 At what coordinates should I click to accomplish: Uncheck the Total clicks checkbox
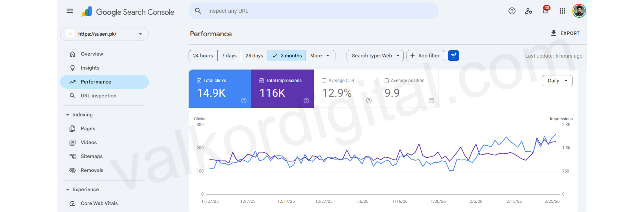pos(199,80)
